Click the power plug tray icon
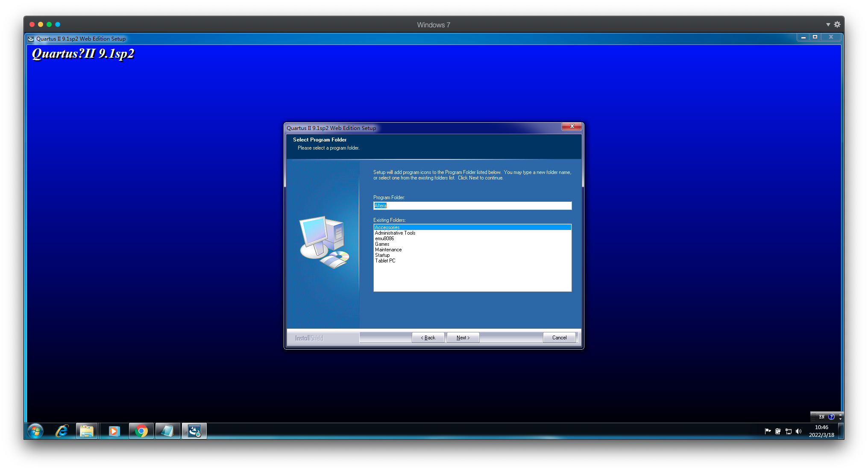The width and height of the screenshot is (868, 471). click(778, 431)
